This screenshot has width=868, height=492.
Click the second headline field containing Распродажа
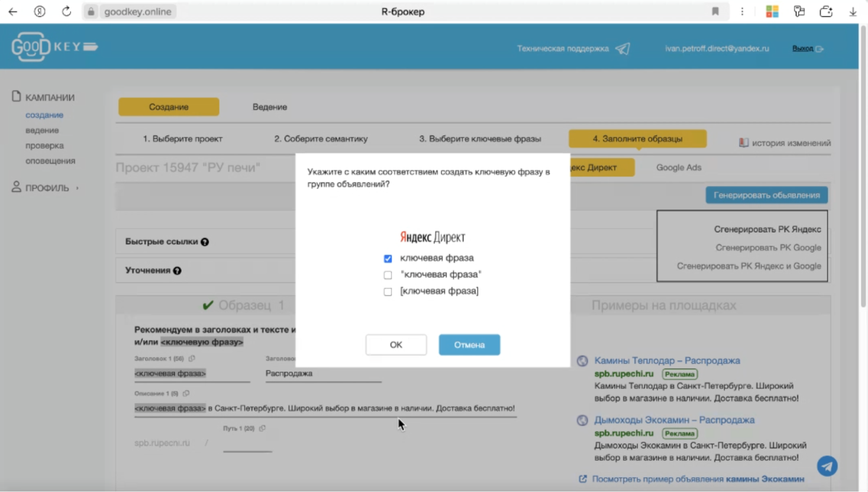coord(323,373)
